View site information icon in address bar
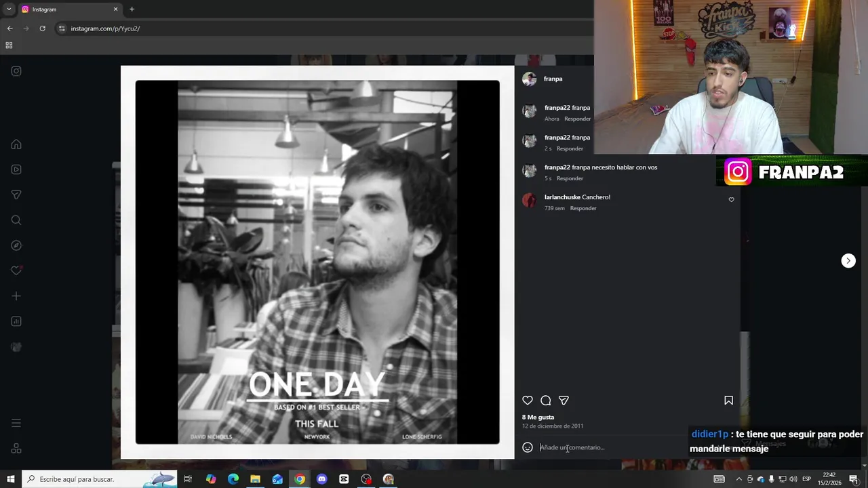This screenshot has height=488, width=868. (x=62, y=28)
